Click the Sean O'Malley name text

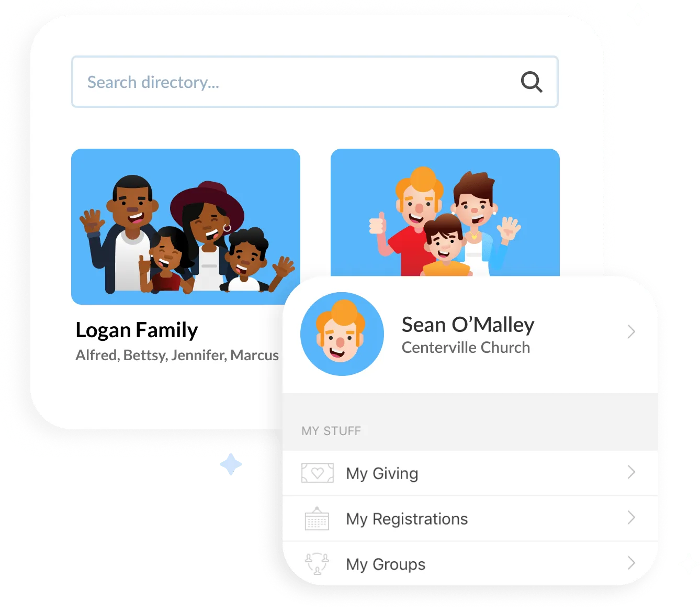coord(468,325)
